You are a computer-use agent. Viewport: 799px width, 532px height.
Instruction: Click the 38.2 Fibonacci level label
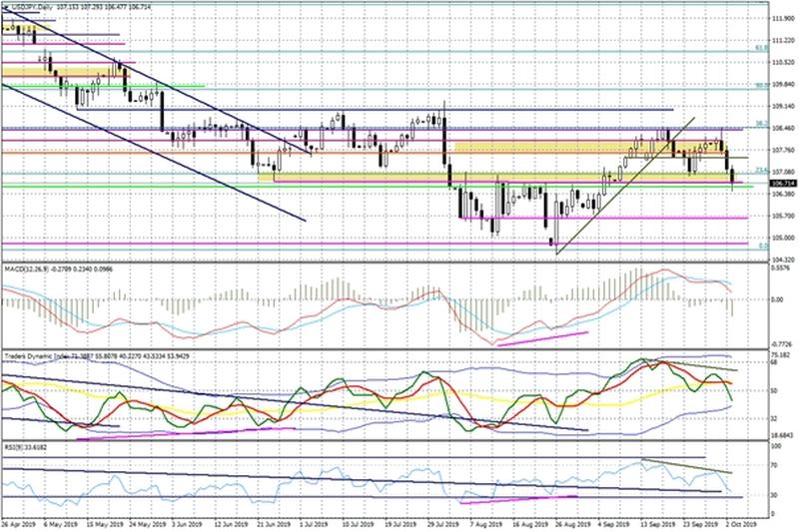click(x=761, y=125)
